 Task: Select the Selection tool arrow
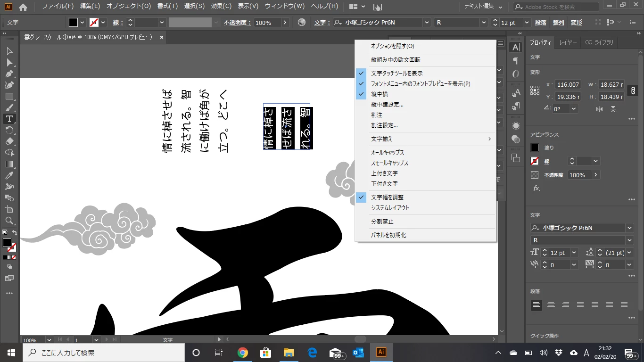[x=9, y=51]
